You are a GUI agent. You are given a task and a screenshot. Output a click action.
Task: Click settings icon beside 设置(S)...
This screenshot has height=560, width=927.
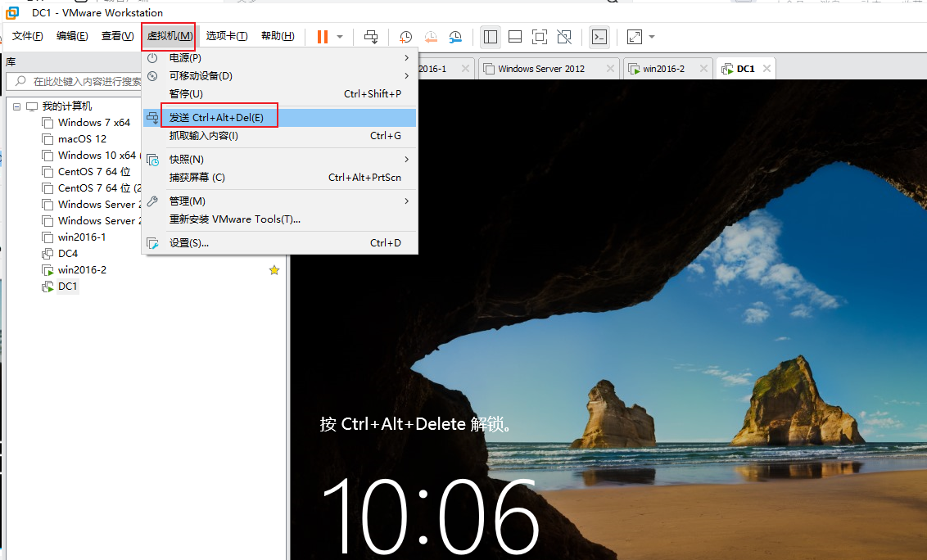[152, 243]
